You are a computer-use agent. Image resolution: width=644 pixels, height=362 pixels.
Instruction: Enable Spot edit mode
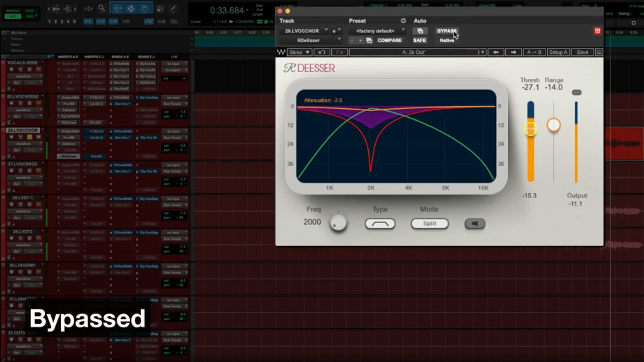point(30,11)
